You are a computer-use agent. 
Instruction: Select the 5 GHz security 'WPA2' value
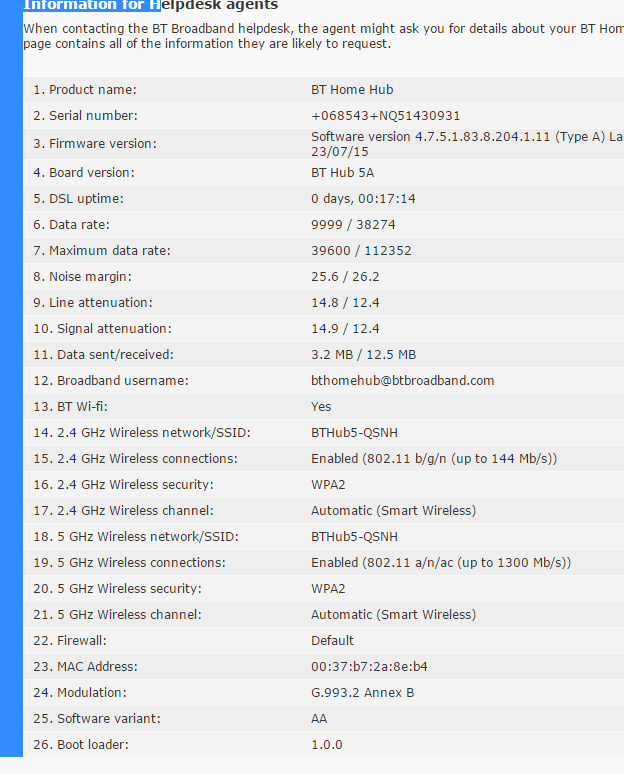tap(328, 589)
